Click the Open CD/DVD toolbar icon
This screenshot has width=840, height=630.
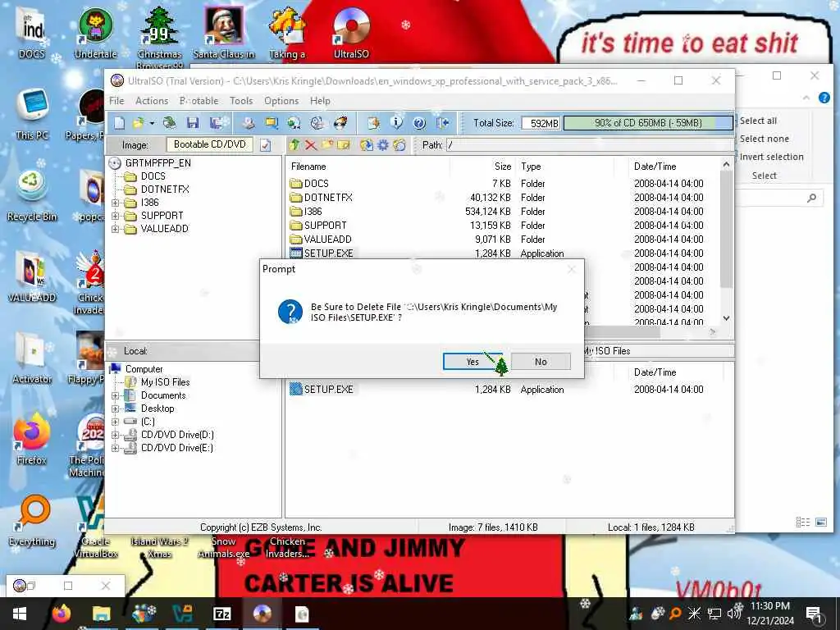click(x=169, y=123)
